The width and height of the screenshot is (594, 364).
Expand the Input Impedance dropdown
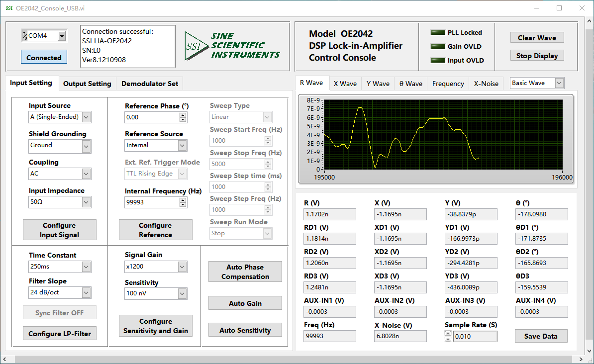coord(86,202)
